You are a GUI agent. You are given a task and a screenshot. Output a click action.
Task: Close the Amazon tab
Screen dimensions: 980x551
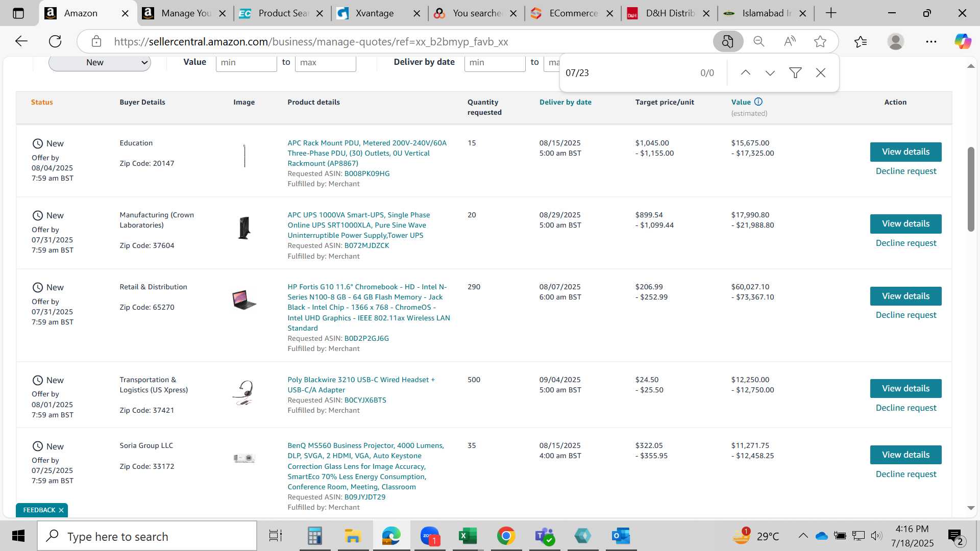[x=125, y=13]
